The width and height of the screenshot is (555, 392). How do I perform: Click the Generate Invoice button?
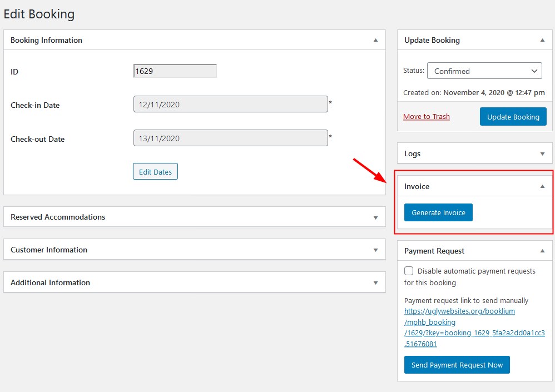[x=438, y=212]
